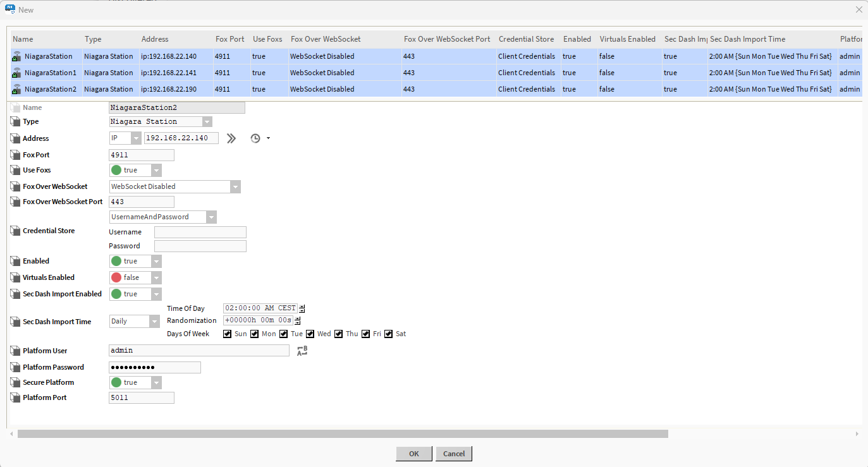
Task: Click the NiagaraStation1 row's station icon
Action: click(16, 73)
